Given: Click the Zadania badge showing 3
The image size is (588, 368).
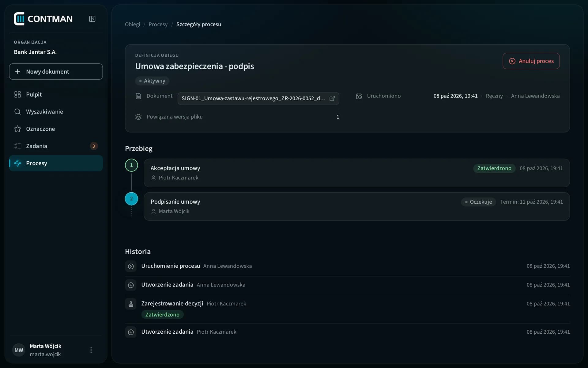Looking at the screenshot, I should click(94, 146).
